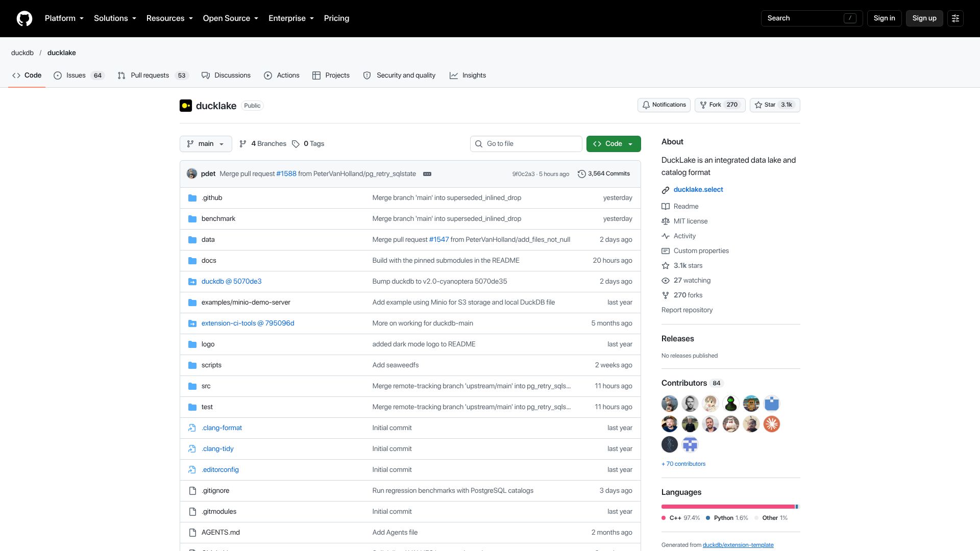Click the languages bar C++ segment
980x551 pixels.
point(728,507)
